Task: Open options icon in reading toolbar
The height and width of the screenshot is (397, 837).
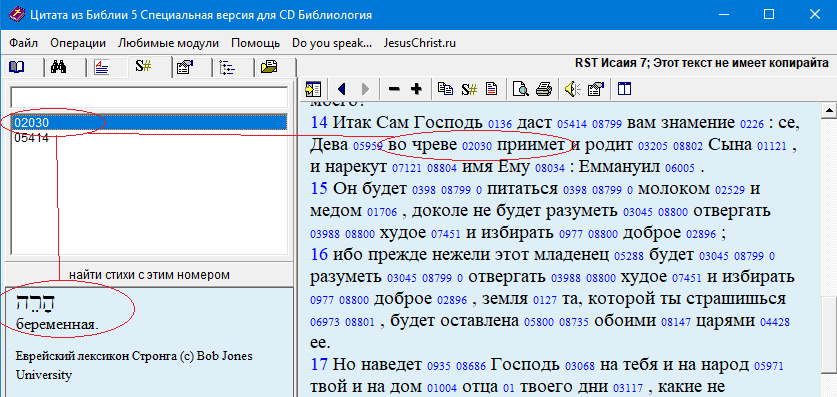Action: tap(596, 89)
